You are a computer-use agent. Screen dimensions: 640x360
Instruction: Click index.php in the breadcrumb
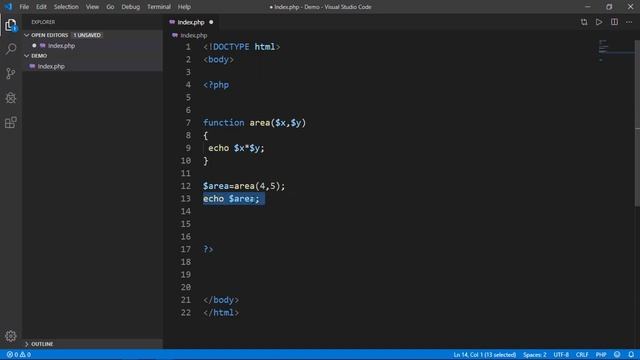[x=193, y=36]
